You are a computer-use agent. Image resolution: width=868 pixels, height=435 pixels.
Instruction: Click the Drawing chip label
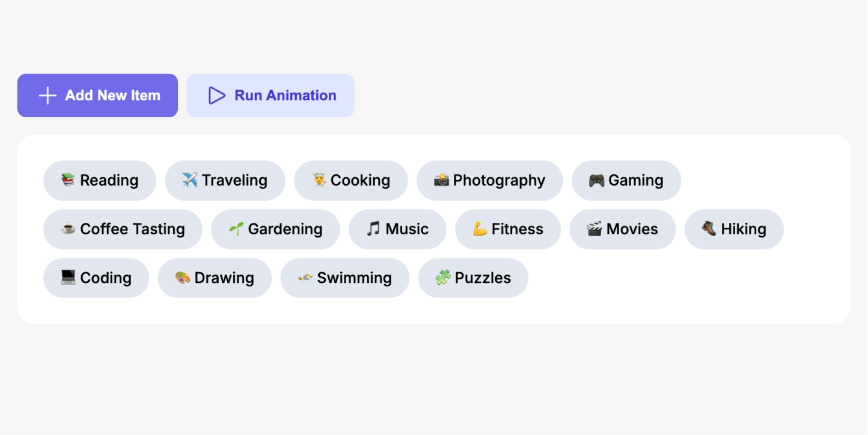pos(224,278)
